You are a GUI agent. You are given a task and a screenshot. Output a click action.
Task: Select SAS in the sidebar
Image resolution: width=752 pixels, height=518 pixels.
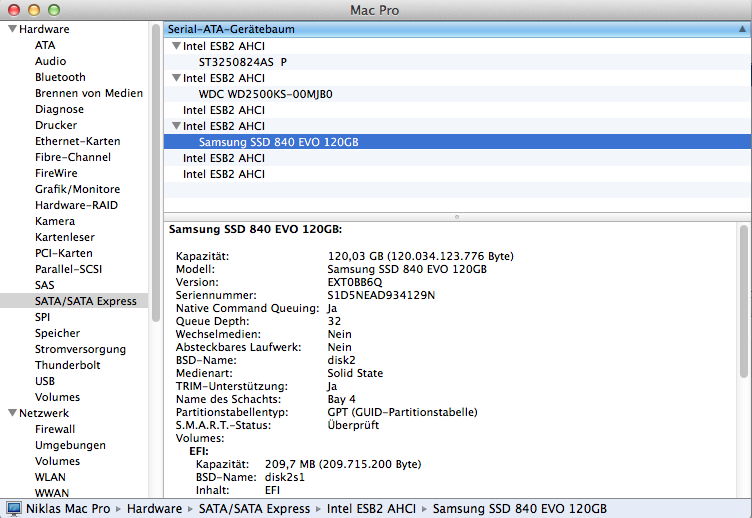pos(44,285)
